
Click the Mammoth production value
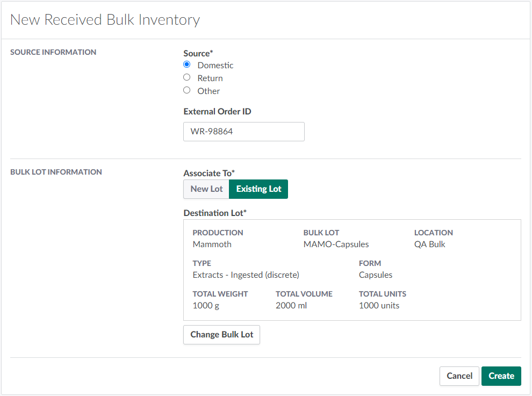[x=212, y=244]
